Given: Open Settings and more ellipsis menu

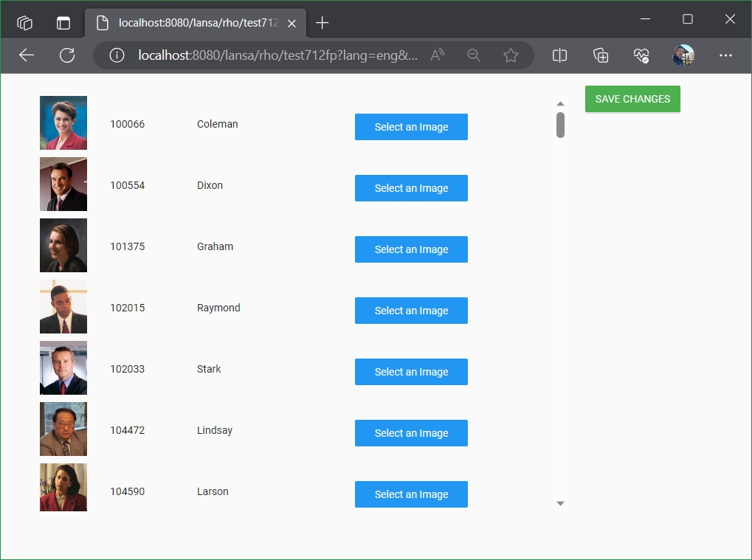Looking at the screenshot, I should coord(725,55).
